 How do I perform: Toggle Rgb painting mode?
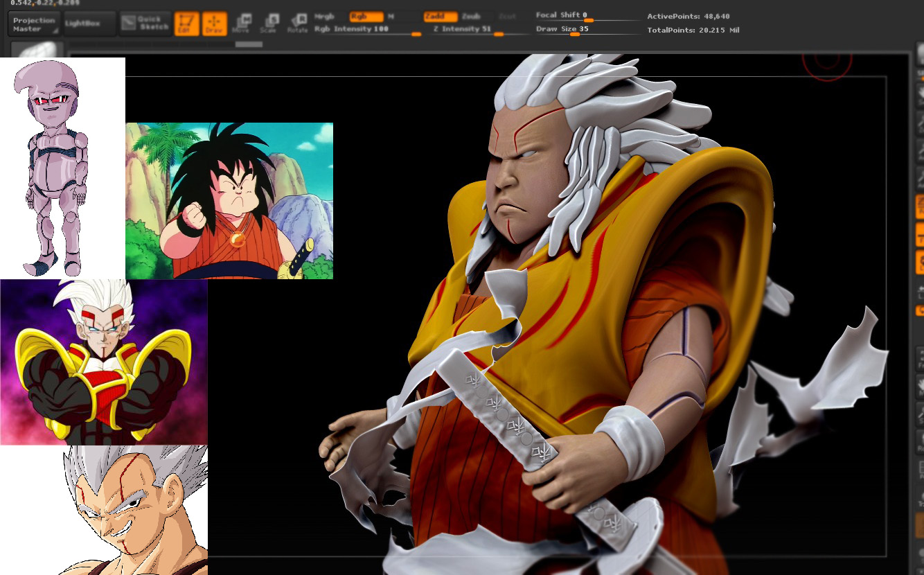366,16
